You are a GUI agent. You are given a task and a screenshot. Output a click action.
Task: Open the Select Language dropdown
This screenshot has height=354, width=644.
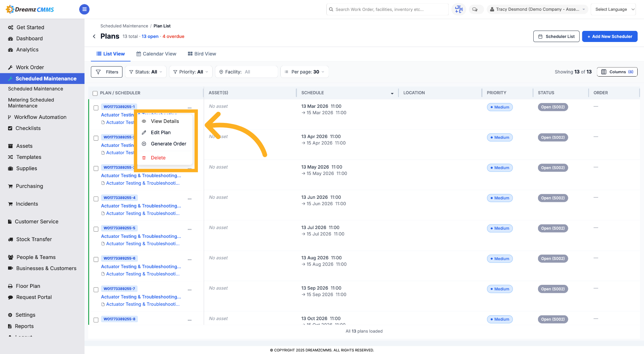pyautogui.click(x=613, y=9)
